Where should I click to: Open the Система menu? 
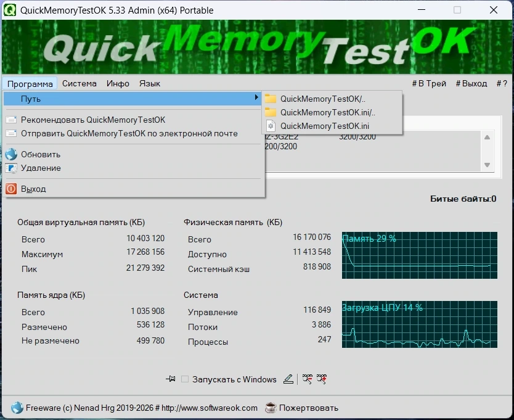[x=80, y=83]
